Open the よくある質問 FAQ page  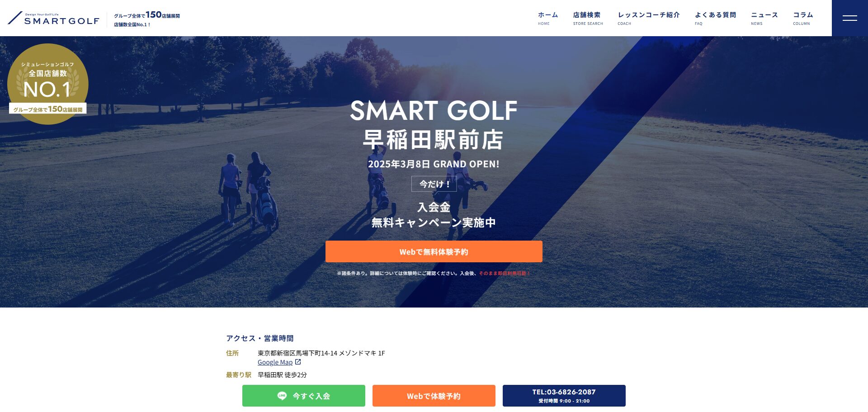click(x=715, y=18)
